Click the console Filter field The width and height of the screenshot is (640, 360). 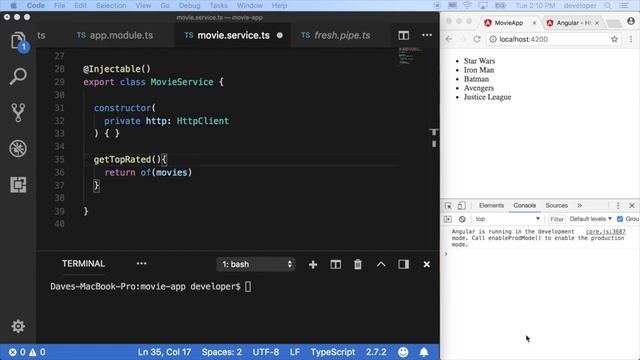tap(557, 219)
